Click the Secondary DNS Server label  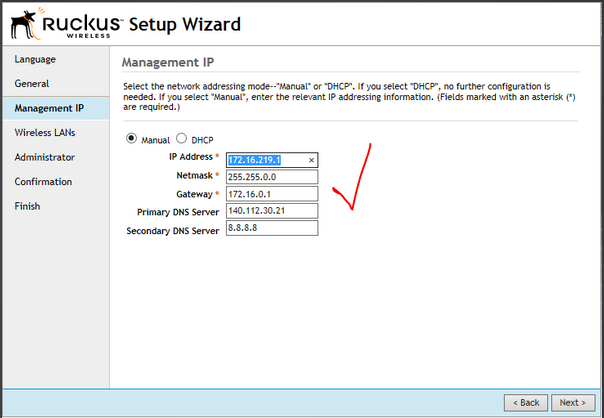point(173,231)
